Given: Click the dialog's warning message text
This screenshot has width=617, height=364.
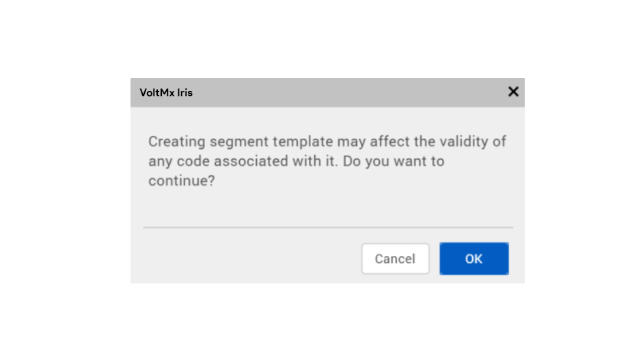Looking at the screenshot, I should pyautogui.click(x=327, y=162).
